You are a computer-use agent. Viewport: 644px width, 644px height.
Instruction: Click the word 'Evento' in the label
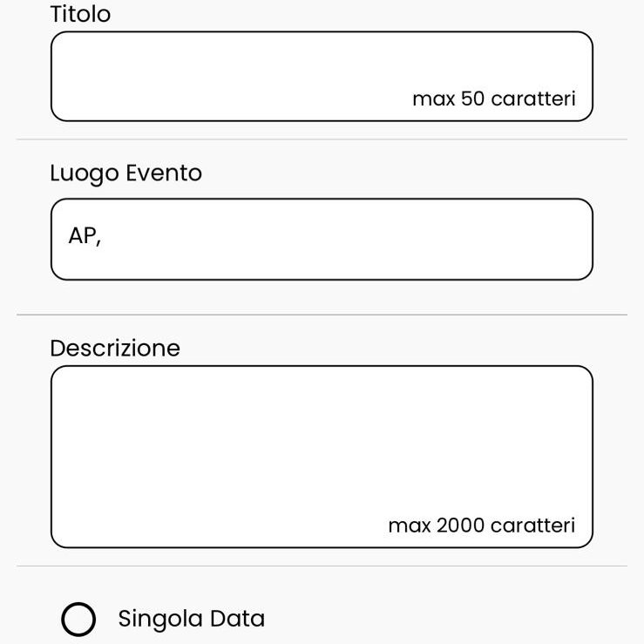click(x=164, y=173)
